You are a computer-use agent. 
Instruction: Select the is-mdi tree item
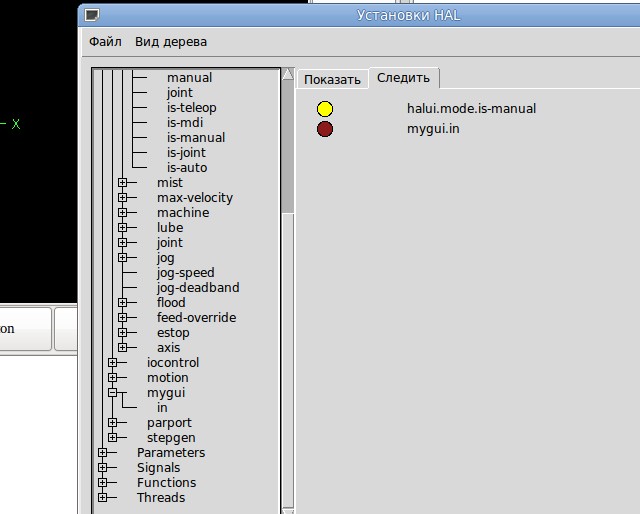point(185,122)
